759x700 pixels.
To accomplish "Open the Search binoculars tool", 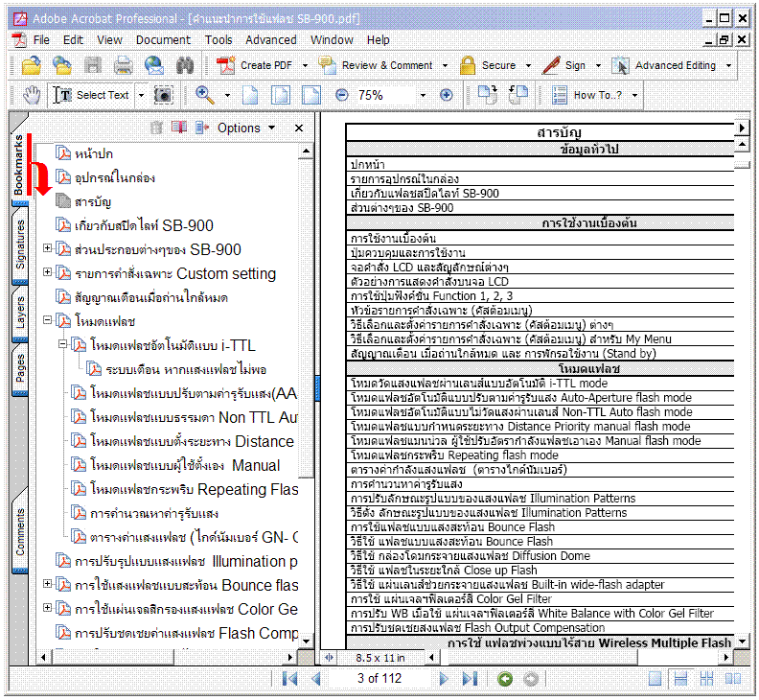I will pos(185,65).
